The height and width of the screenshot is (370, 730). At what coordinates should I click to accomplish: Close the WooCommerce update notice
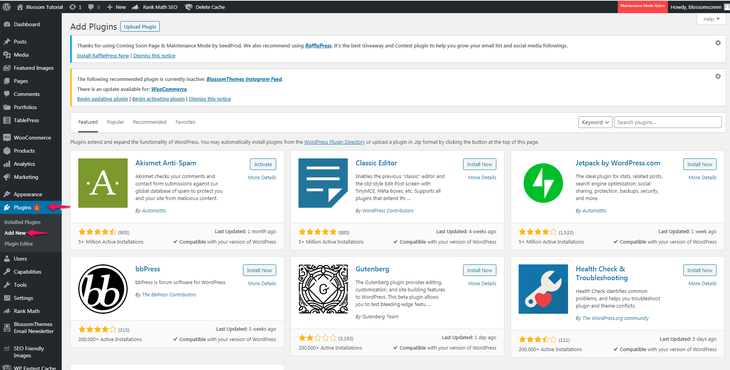[x=718, y=76]
